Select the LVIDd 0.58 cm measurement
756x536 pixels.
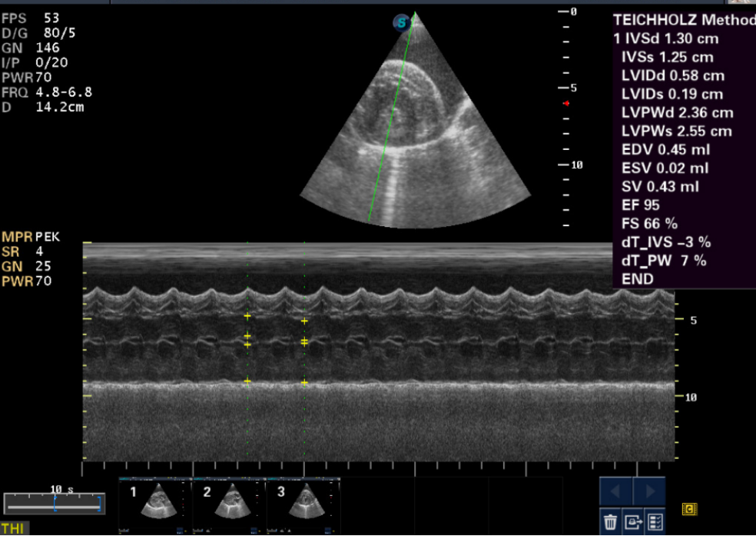coord(672,75)
